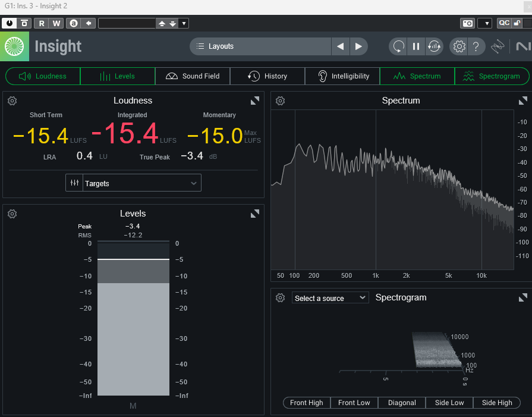Load previous preset with up arrow
The image size is (532, 417).
(162, 23)
